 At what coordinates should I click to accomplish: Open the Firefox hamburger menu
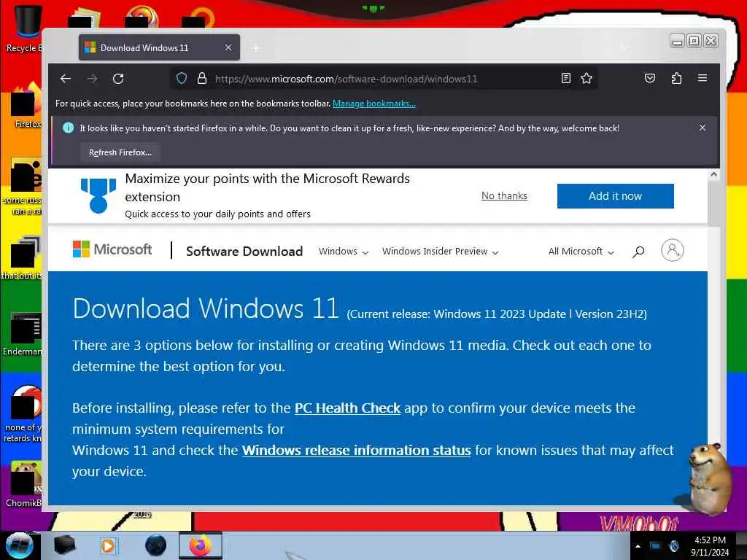[x=703, y=78]
